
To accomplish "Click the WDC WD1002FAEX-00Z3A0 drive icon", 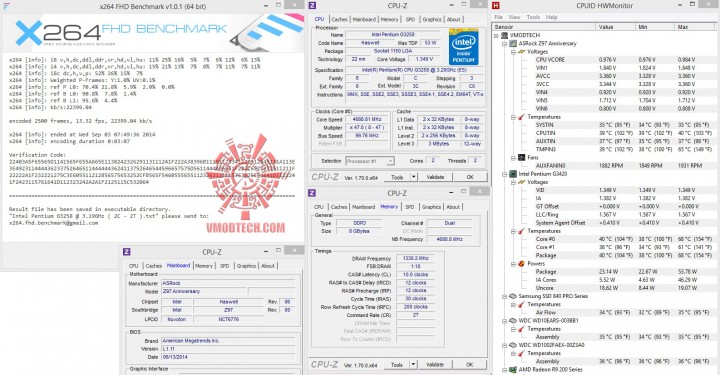I will [x=513, y=345].
